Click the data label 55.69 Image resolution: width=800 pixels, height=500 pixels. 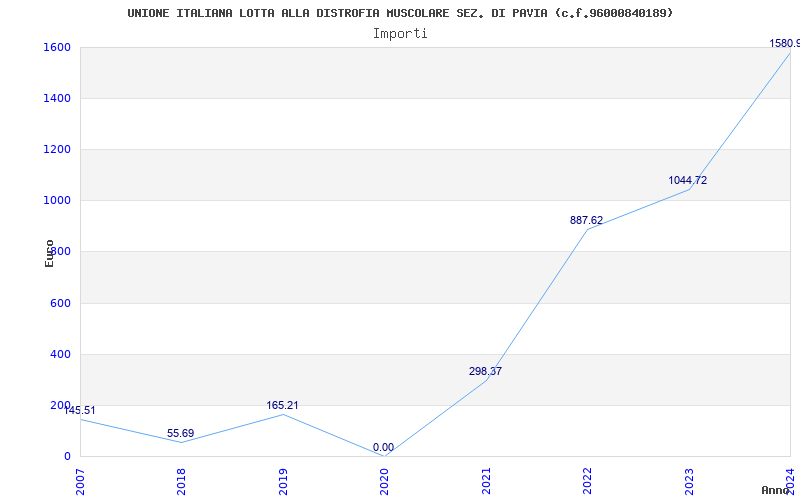181,433
